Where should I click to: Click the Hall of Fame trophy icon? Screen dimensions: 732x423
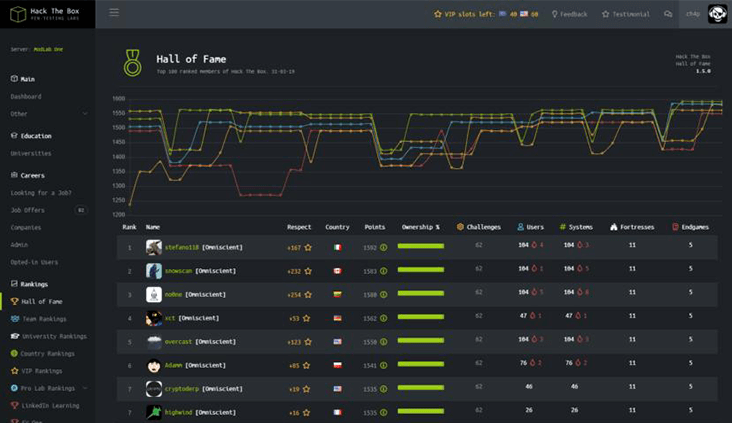click(14, 302)
